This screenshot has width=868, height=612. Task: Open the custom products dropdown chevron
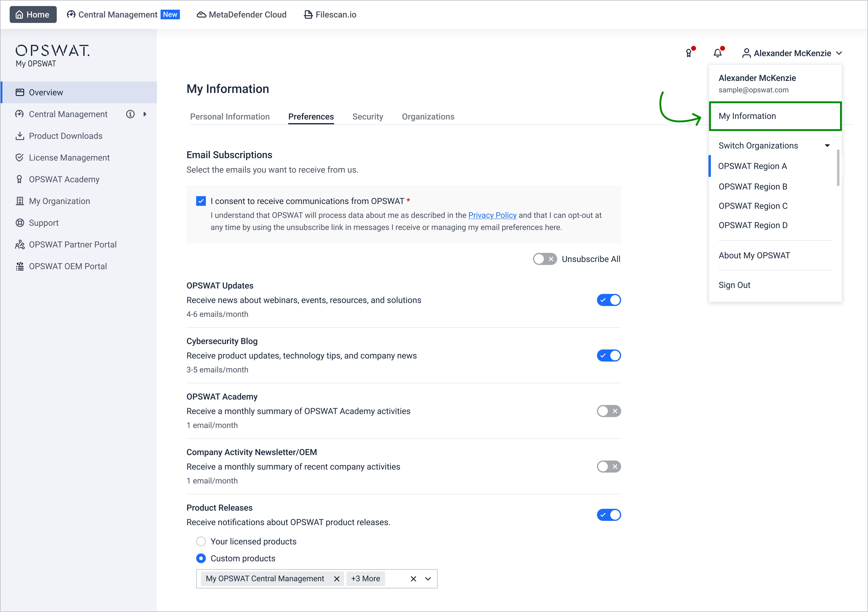[428, 579]
